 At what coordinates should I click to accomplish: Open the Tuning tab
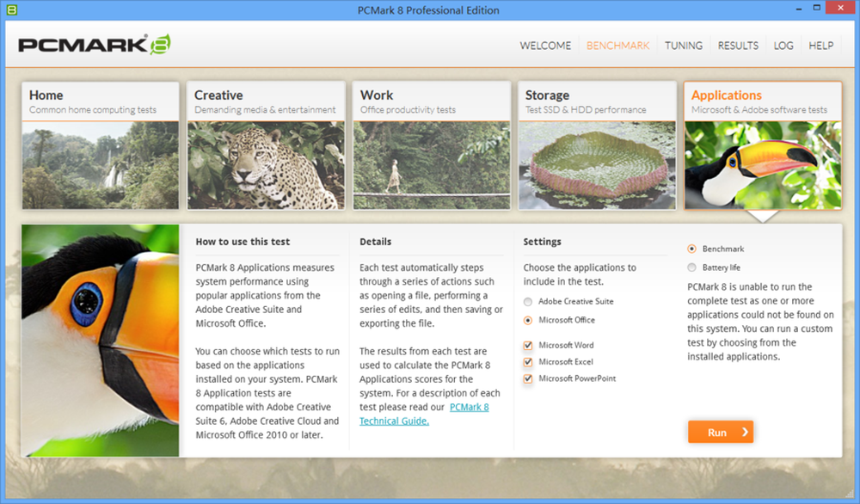point(684,46)
